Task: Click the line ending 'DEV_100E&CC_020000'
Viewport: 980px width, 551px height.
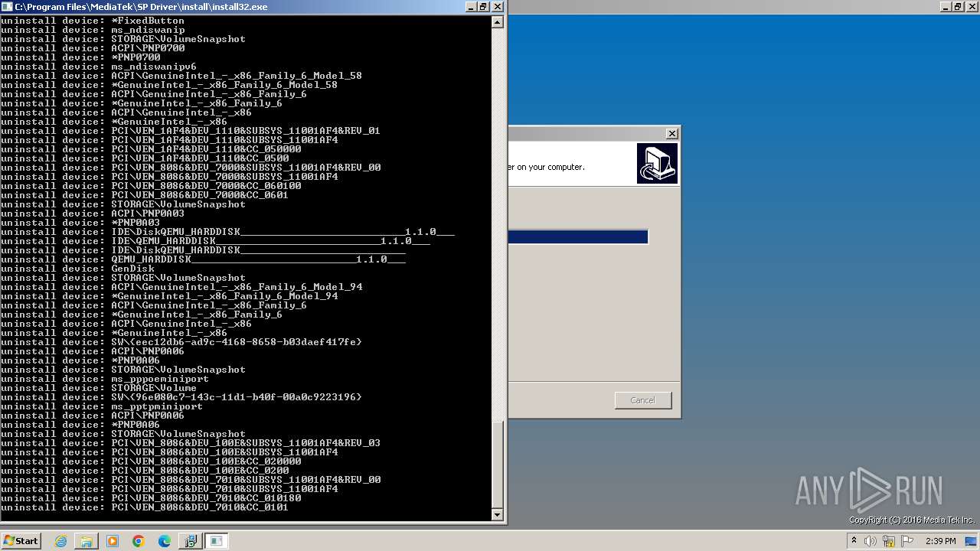Action: click(x=151, y=461)
